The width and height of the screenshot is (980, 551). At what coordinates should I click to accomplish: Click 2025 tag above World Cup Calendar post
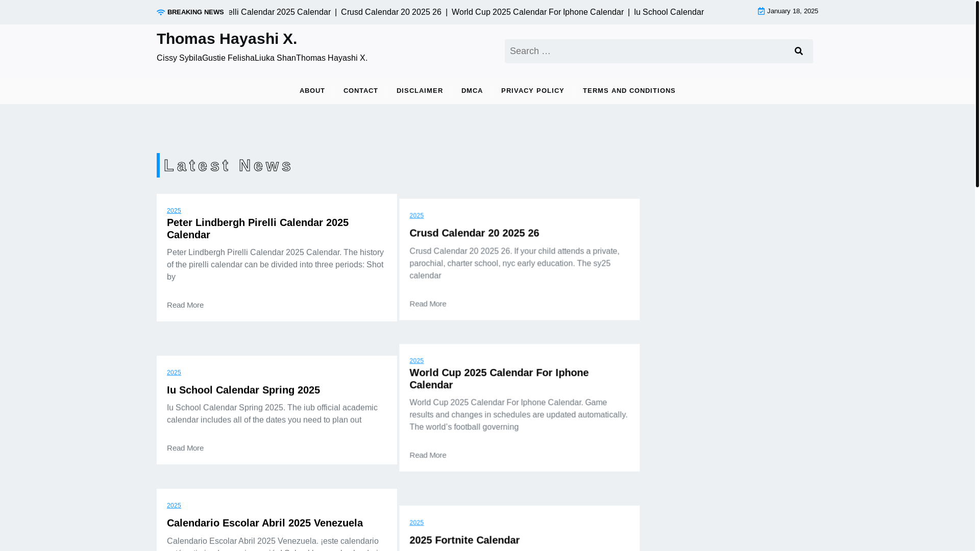[416, 361]
